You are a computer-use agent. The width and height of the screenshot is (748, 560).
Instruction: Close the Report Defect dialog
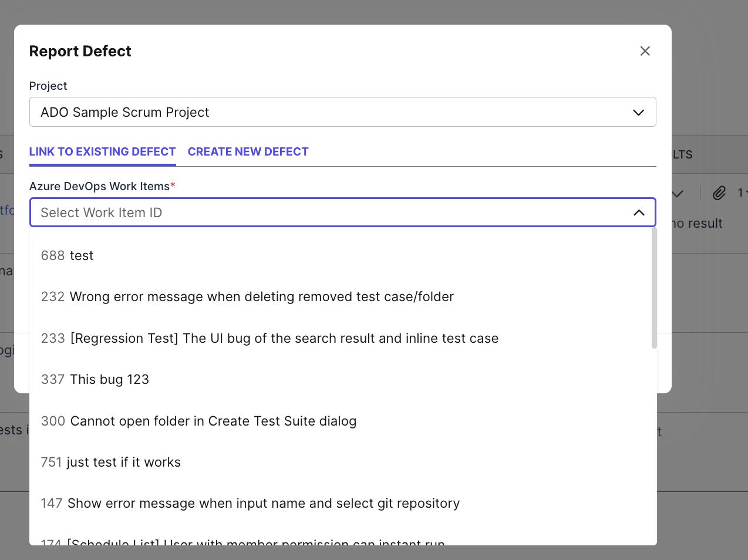tap(645, 51)
